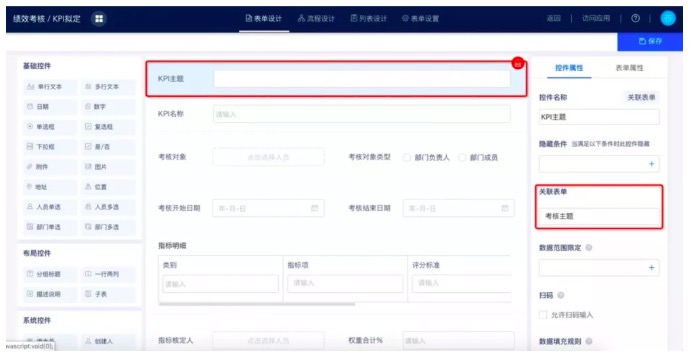
Task: Switch to the 列表设计 tab
Action: tap(369, 19)
